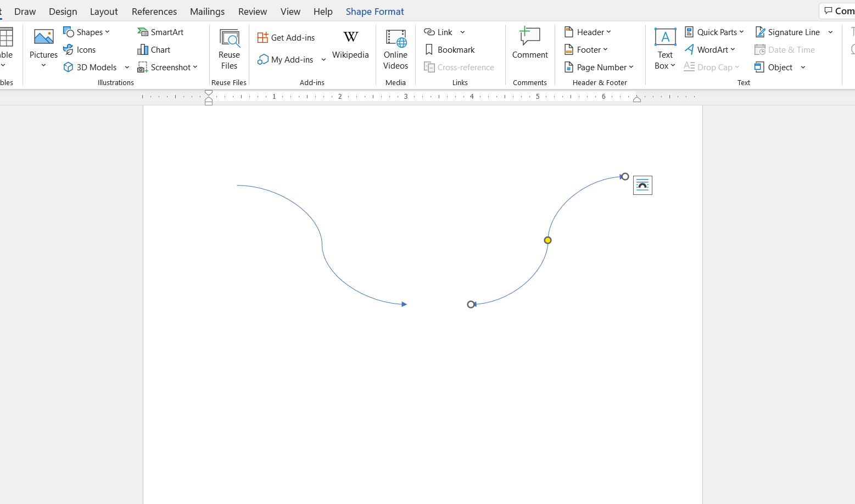
Task: Open the Review tab
Action: coord(253,11)
